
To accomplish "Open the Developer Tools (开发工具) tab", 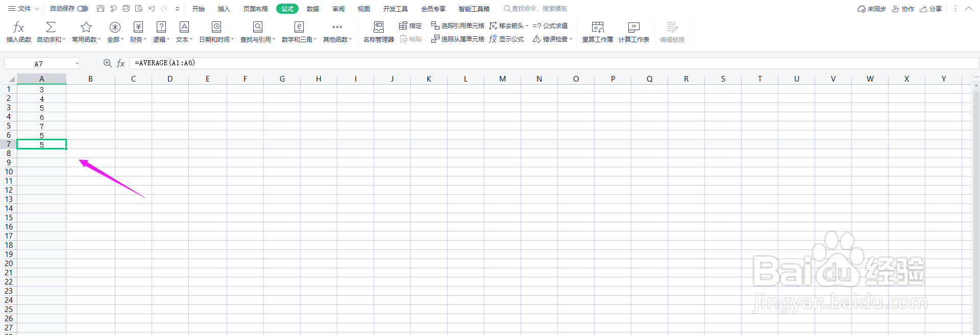I will (396, 9).
